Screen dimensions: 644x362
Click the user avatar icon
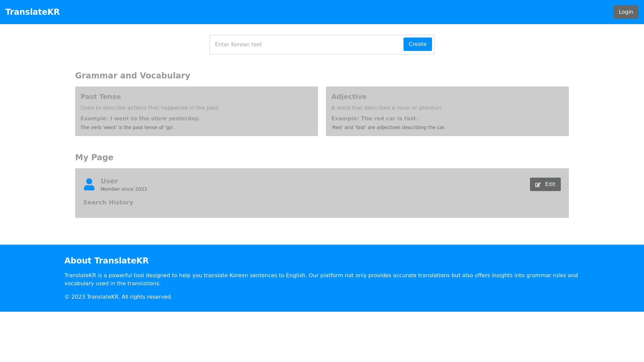(x=89, y=184)
